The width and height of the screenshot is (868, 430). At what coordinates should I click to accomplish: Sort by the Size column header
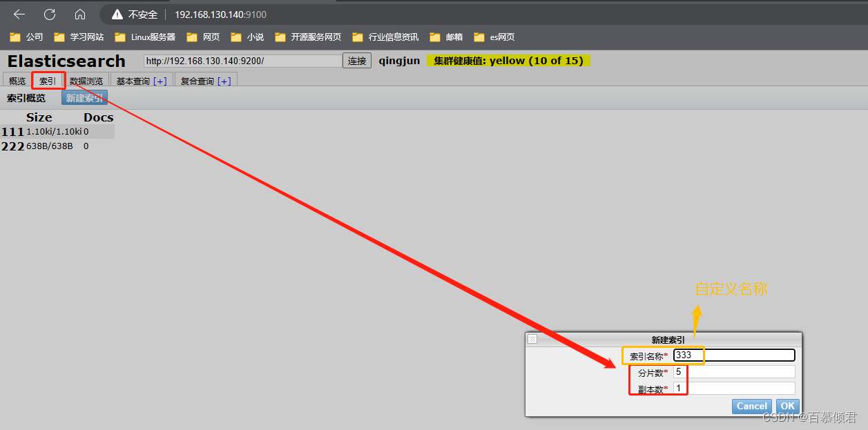[x=39, y=117]
